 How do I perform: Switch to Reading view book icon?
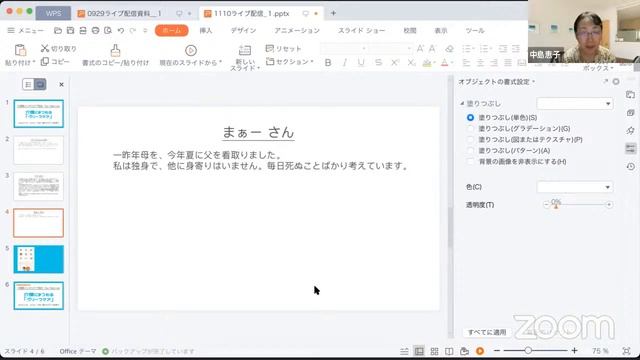(x=449, y=351)
